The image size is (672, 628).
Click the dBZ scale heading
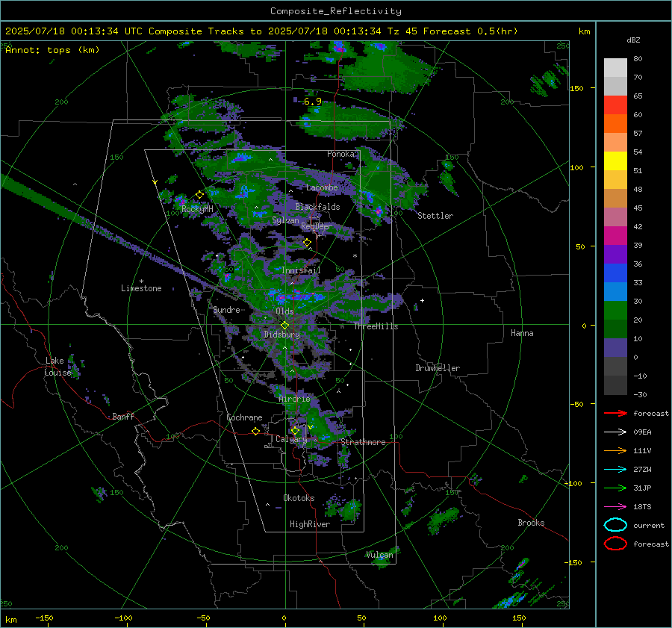[633, 40]
